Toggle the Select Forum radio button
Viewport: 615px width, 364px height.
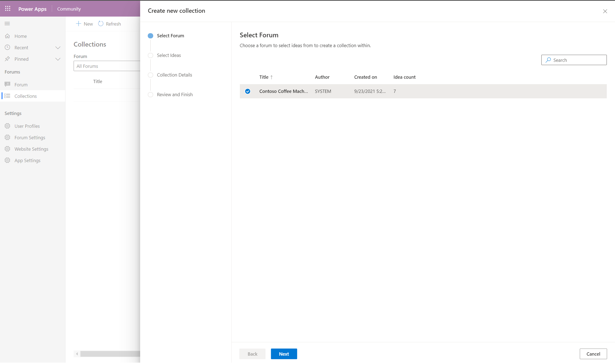[151, 36]
